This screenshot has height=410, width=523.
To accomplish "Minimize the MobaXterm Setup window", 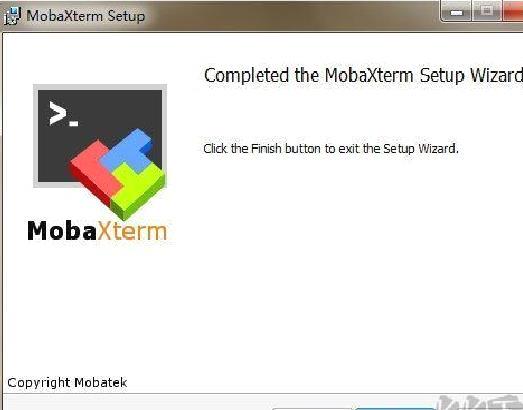I will tap(456, 11).
